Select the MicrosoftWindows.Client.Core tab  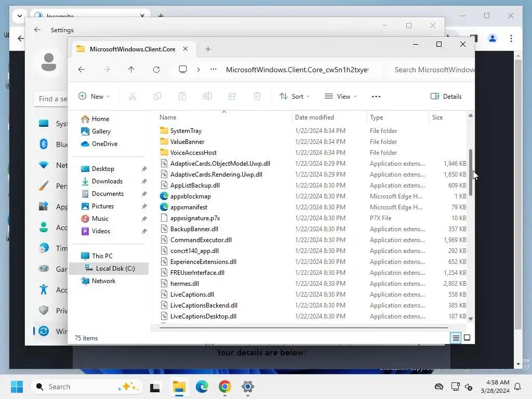click(132, 49)
